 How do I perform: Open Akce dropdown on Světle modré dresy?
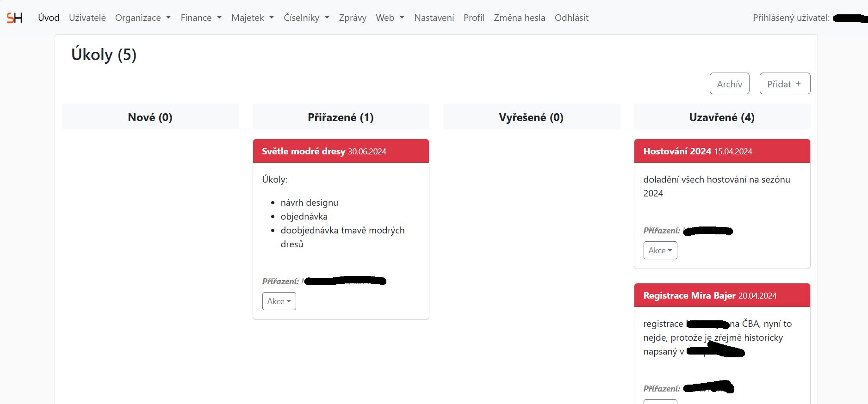point(279,301)
